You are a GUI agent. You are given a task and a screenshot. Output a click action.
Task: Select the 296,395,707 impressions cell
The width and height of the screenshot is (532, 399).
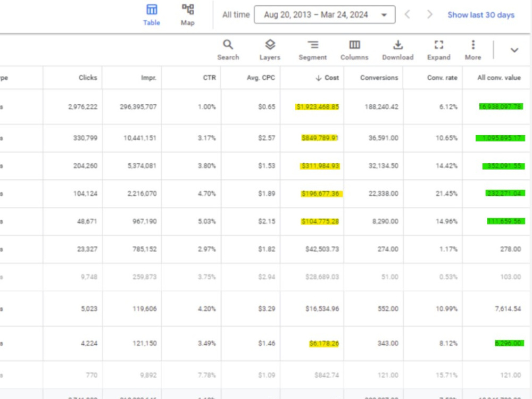[138, 107]
